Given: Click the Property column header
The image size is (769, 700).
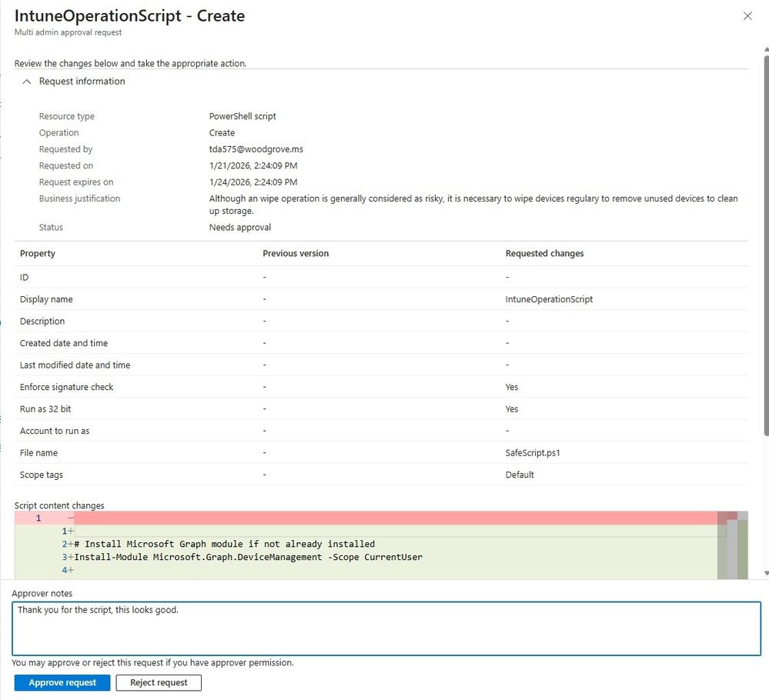Looking at the screenshot, I should tap(37, 253).
